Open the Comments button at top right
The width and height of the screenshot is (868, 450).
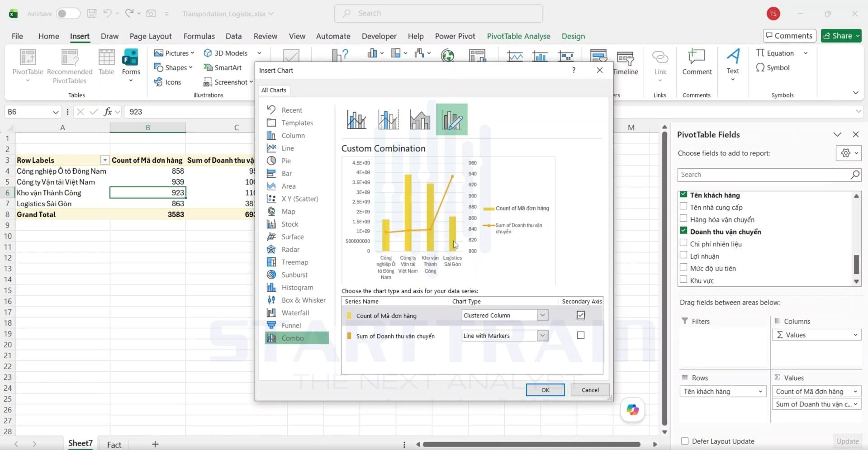click(789, 36)
